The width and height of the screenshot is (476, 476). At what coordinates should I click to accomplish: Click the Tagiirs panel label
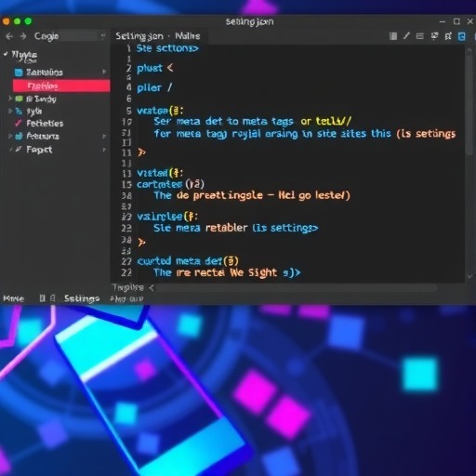point(127,287)
